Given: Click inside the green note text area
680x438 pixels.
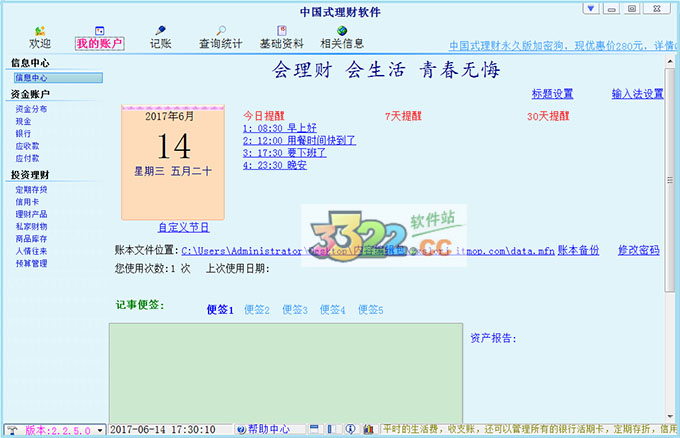Looking at the screenshot, I should click(x=286, y=373).
